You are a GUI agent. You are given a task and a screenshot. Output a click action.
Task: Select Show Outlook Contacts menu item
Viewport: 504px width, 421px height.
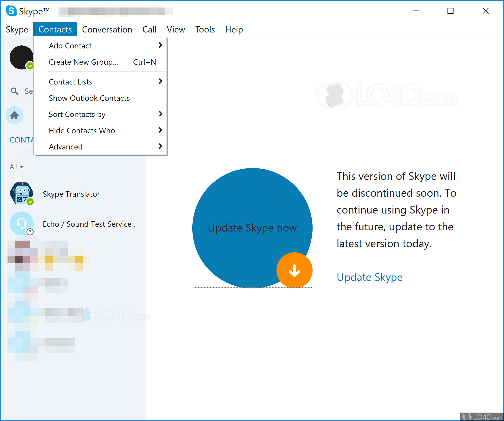(89, 98)
